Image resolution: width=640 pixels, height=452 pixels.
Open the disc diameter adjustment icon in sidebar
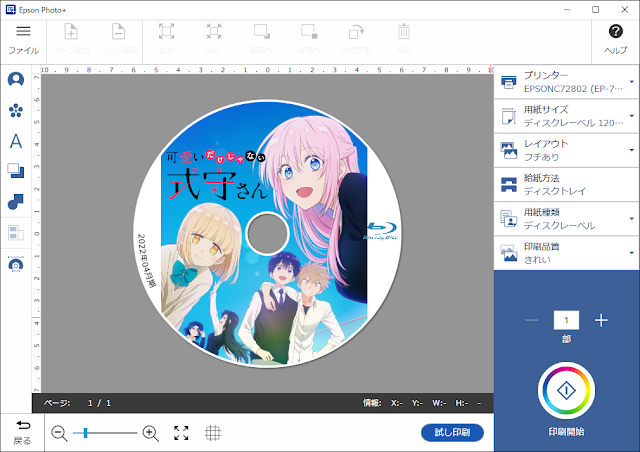tap(16, 264)
